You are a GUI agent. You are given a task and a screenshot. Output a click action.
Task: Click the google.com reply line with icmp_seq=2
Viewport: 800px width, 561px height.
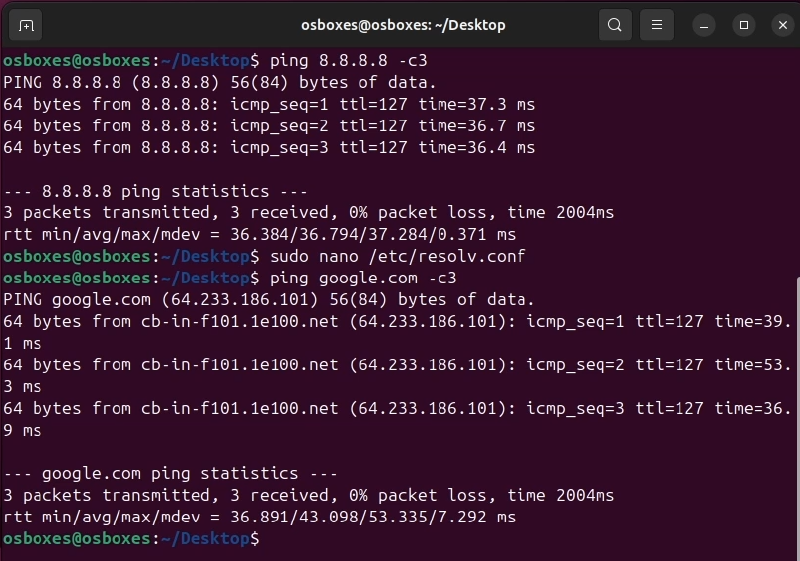pos(398,376)
